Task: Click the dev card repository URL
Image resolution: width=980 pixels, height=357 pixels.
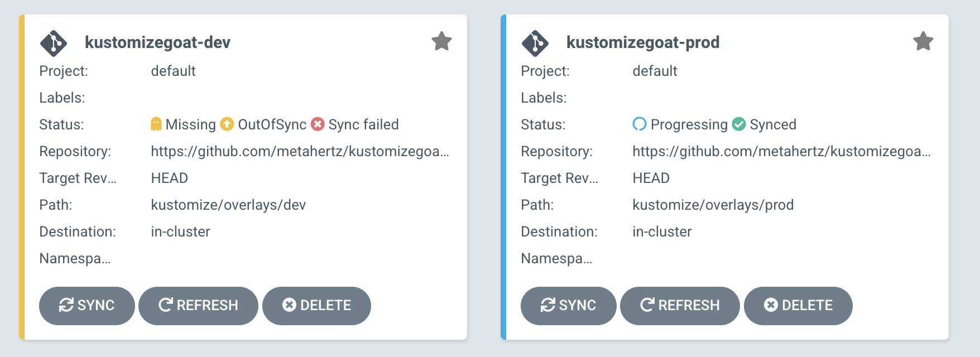Action: point(300,151)
